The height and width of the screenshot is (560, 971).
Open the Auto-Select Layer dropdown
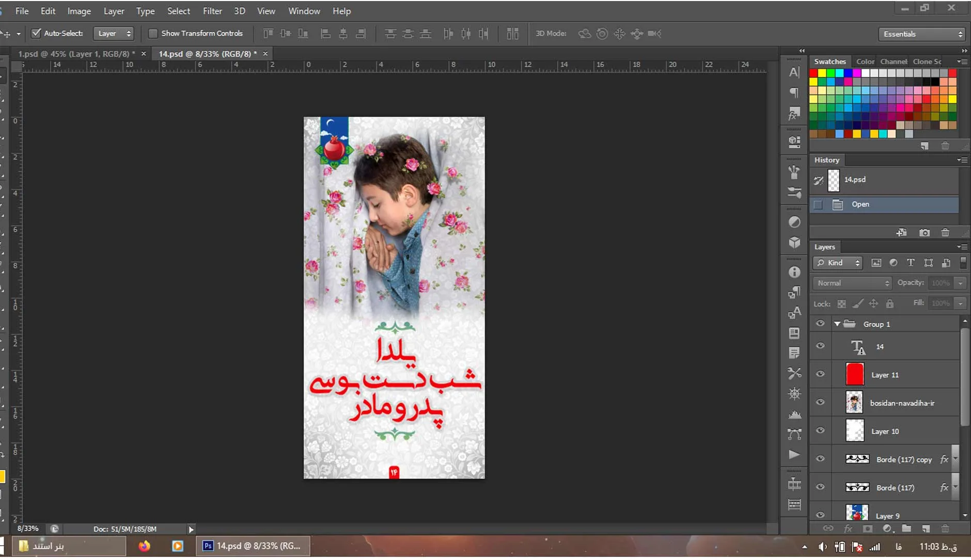tap(114, 34)
